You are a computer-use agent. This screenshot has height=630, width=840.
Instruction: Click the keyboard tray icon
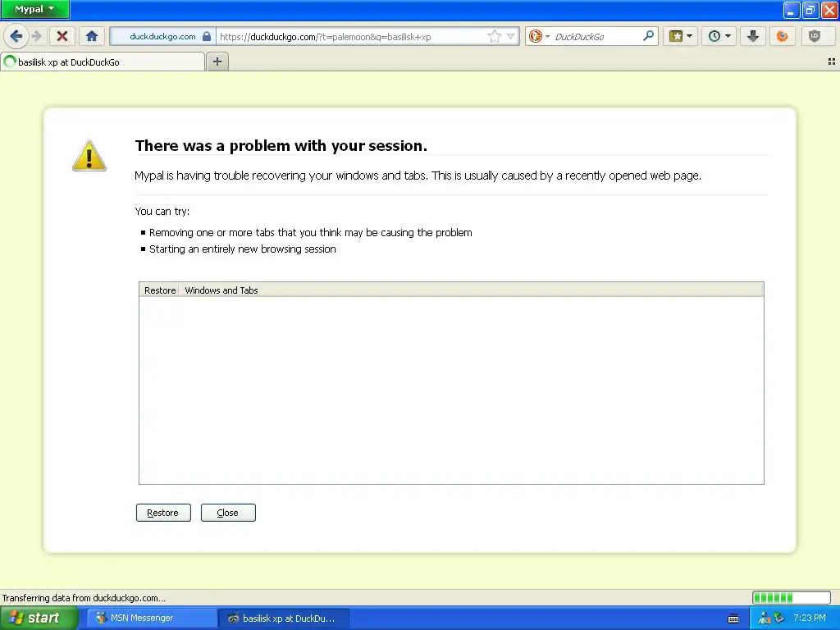tap(733, 619)
